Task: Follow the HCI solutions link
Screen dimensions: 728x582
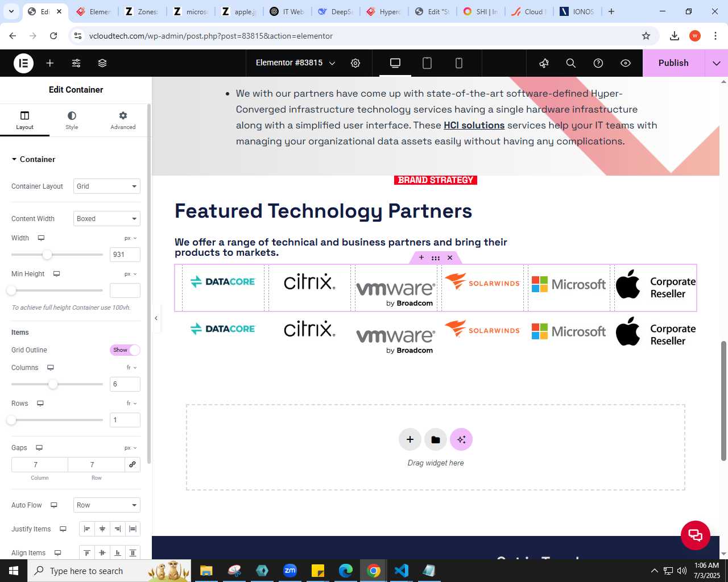Action: pyautogui.click(x=474, y=126)
